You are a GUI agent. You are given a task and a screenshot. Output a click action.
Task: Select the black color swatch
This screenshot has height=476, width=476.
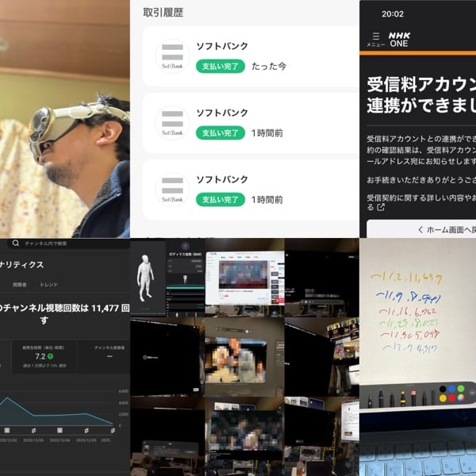click(443, 390)
